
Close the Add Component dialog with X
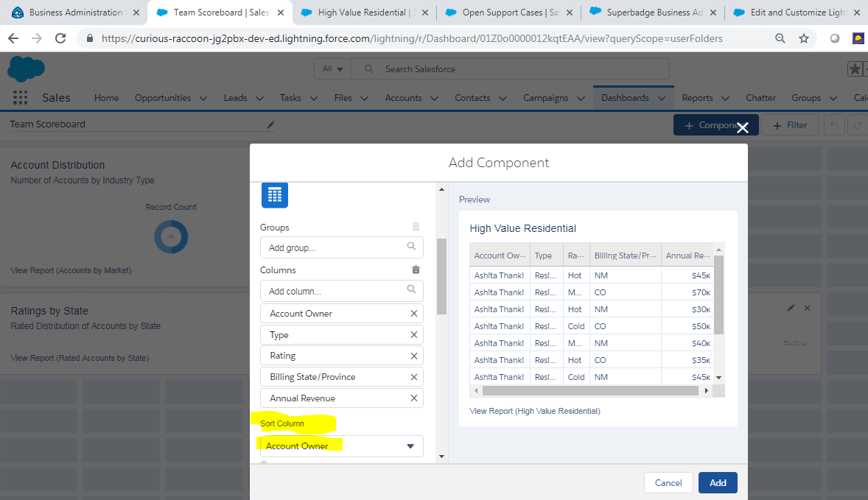pyautogui.click(x=743, y=127)
